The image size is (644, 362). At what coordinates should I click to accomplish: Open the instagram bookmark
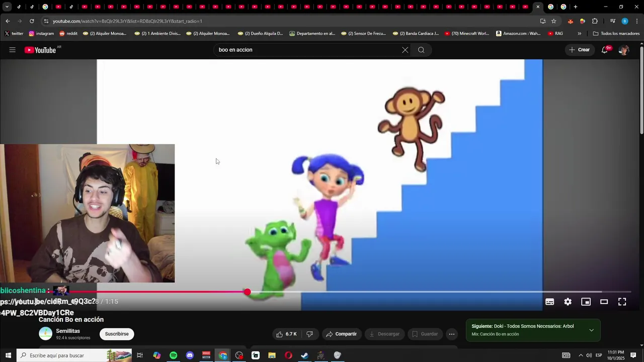click(x=41, y=34)
